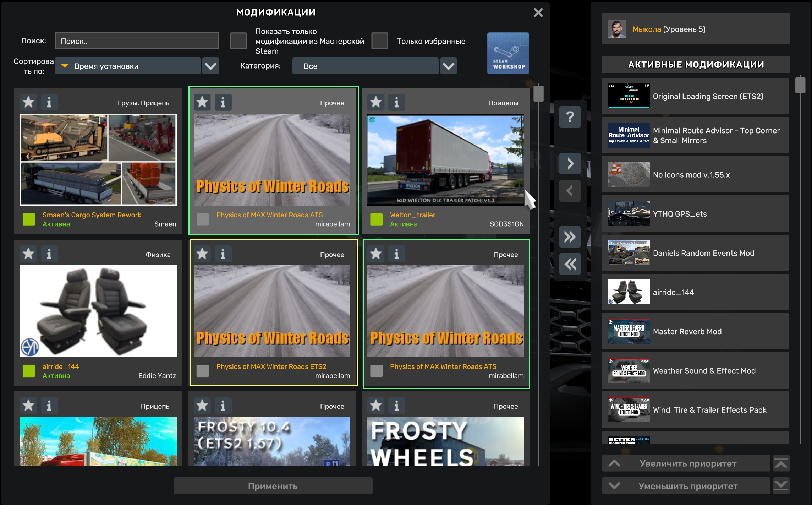
Task: Select No icons mod v.1.55.x entry
Action: [696, 175]
